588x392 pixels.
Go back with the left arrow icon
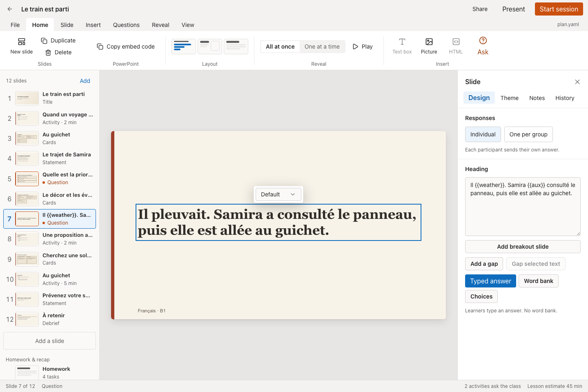[10, 9]
